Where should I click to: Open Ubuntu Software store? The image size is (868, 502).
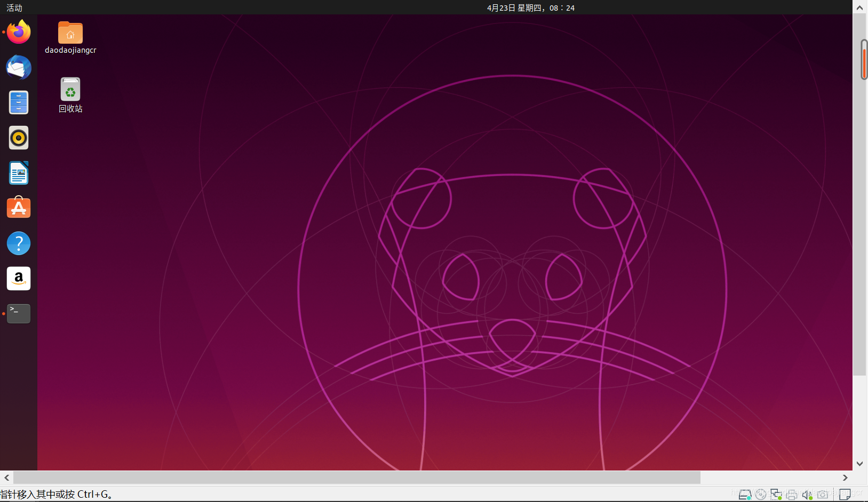pyautogui.click(x=19, y=208)
